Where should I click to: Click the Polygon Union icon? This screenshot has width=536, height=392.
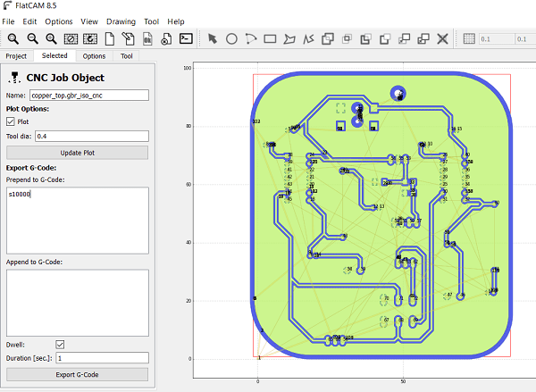point(328,38)
